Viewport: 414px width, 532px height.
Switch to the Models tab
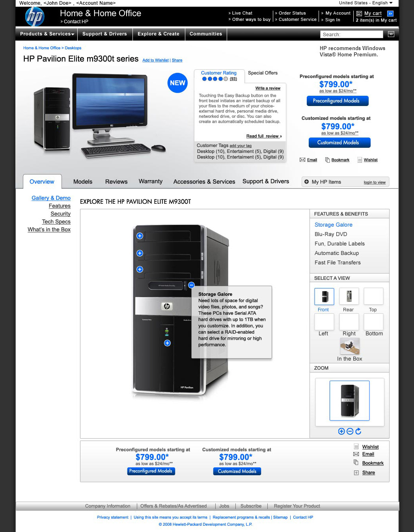(x=83, y=182)
